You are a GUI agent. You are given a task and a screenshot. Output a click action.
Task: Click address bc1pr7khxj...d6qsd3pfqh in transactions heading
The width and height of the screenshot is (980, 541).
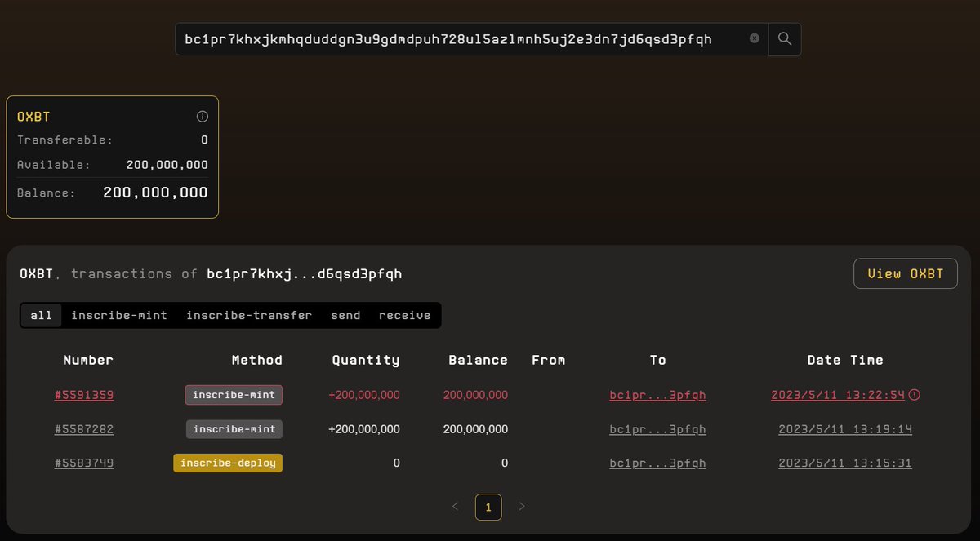304,274
